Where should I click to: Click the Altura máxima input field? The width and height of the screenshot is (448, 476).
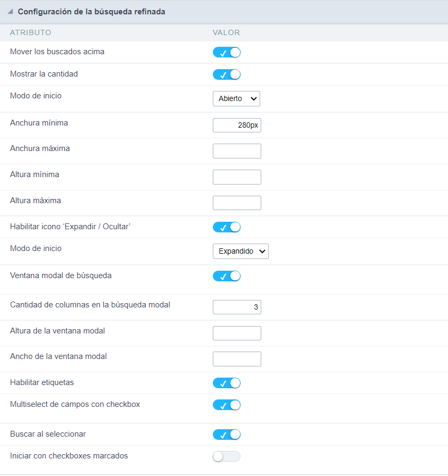click(x=237, y=203)
